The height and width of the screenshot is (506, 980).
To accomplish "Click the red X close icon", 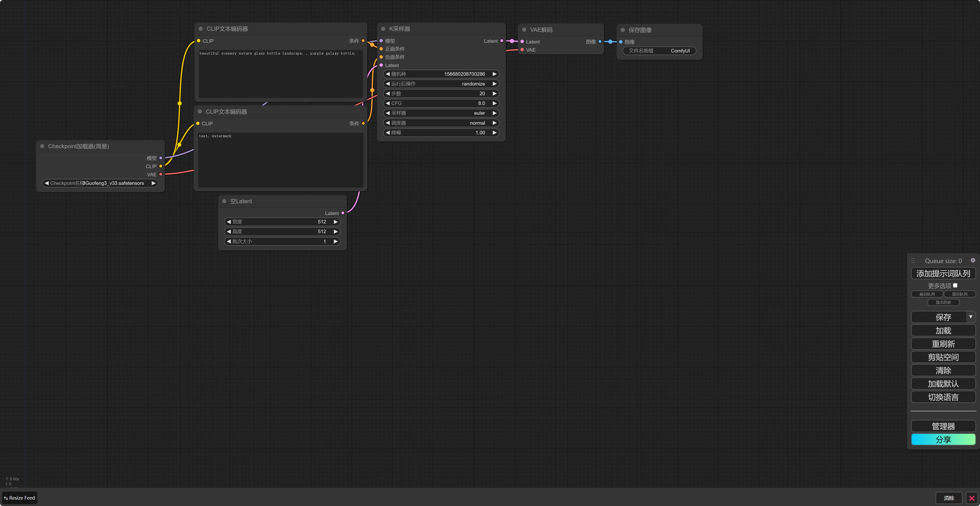I will [972, 498].
